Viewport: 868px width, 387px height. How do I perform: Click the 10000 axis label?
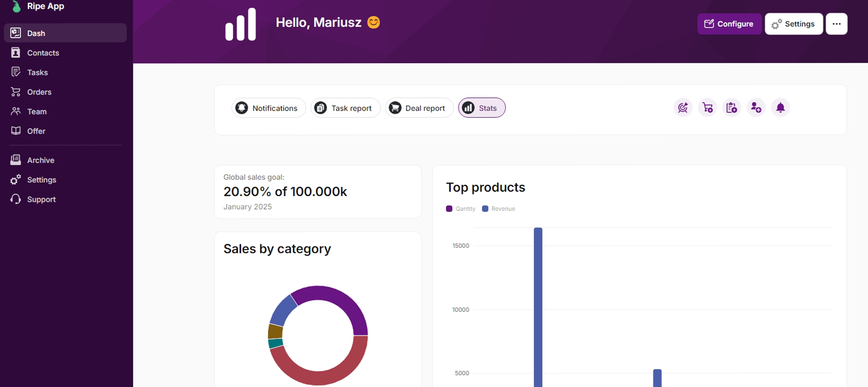pyautogui.click(x=460, y=310)
